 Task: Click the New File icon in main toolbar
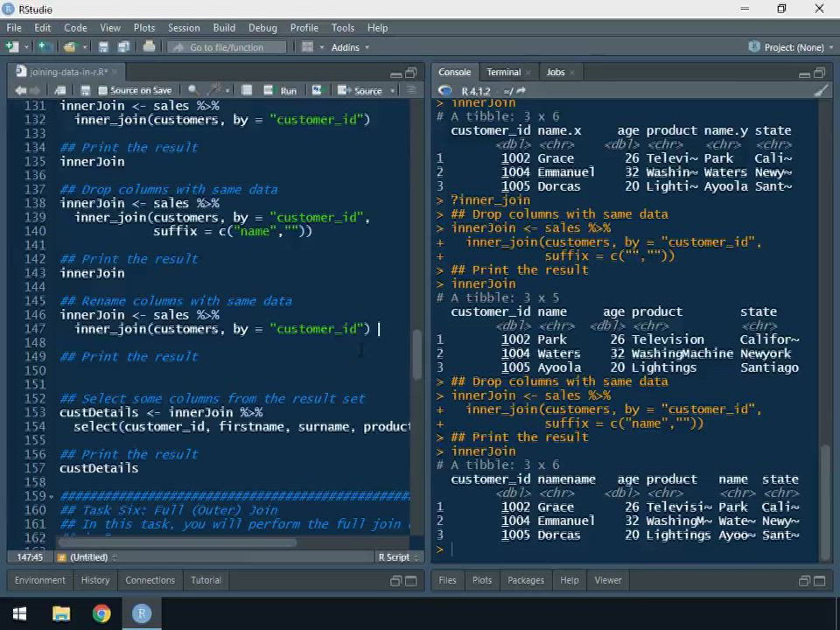click(x=12, y=47)
